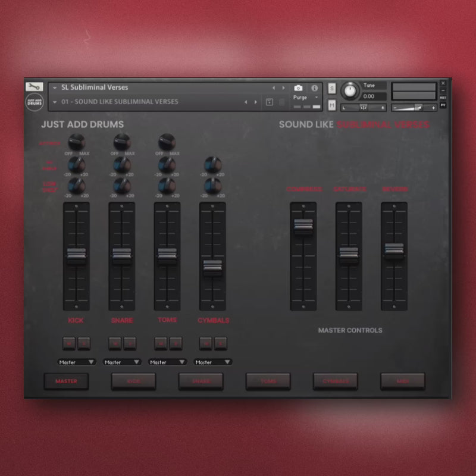This screenshot has width=476, height=476.
Task: Click the COMPRESS master fader handle
Action: (303, 226)
